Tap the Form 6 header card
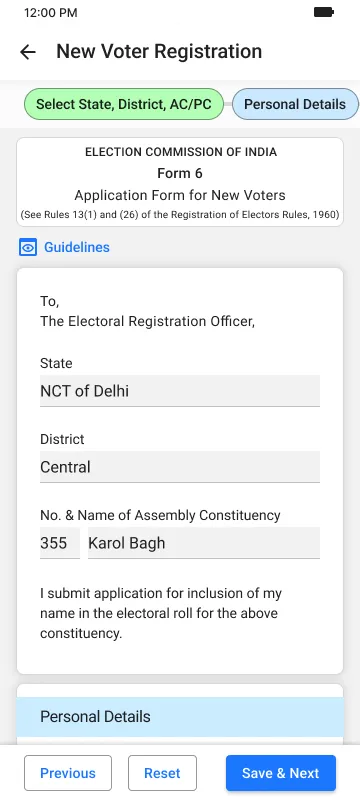Image resolution: width=360 pixels, height=800 pixels. coord(180,182)
